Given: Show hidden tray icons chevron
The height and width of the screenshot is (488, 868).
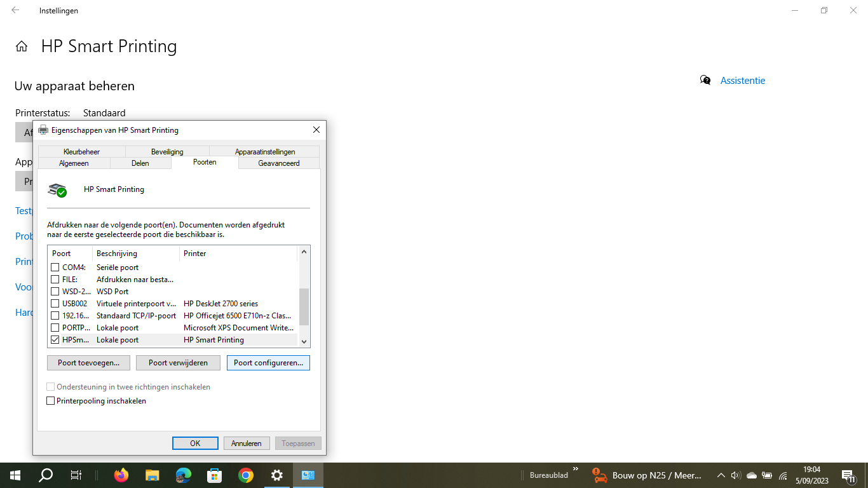Looking at the screenshot, I should pos(721,475).
